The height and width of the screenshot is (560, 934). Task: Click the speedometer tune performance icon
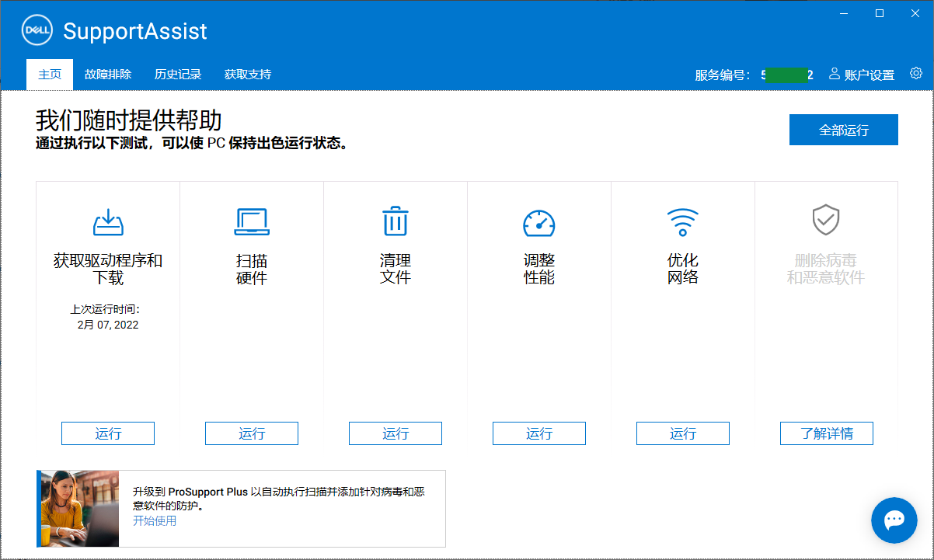click(x=539, y=223)
